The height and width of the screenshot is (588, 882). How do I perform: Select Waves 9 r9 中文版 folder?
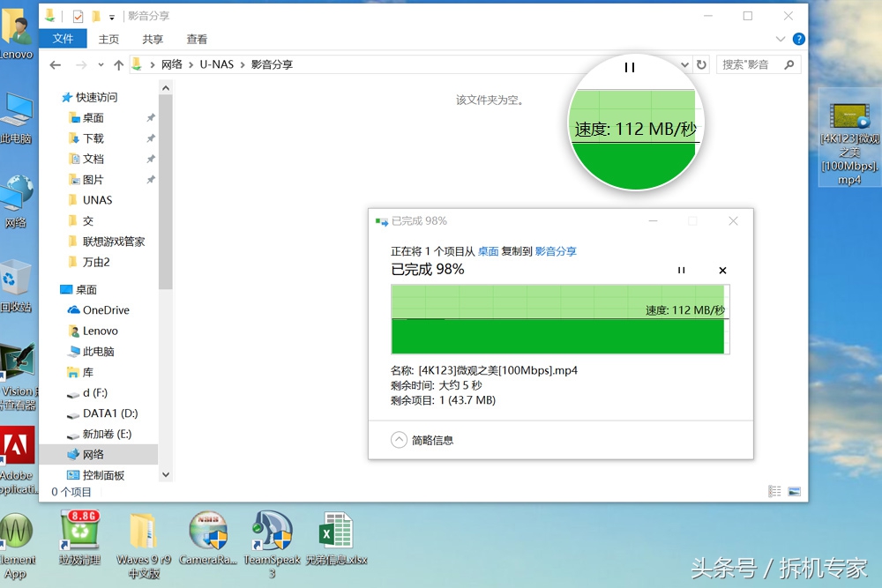tap(144, 546)
